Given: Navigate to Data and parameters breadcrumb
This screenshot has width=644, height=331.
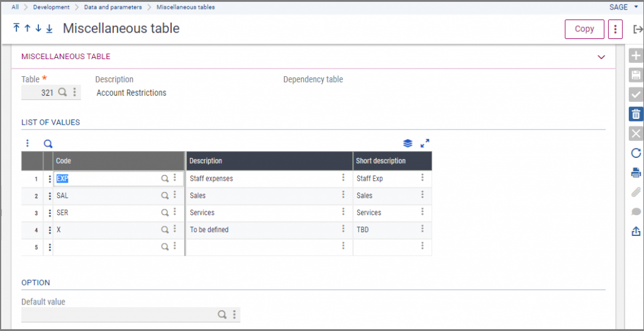Looking at the screenshot, I should pos(113,7).
